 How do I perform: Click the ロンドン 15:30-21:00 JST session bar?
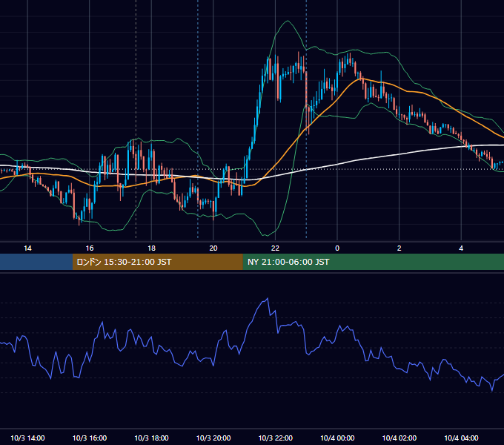(x=157, y=262)
